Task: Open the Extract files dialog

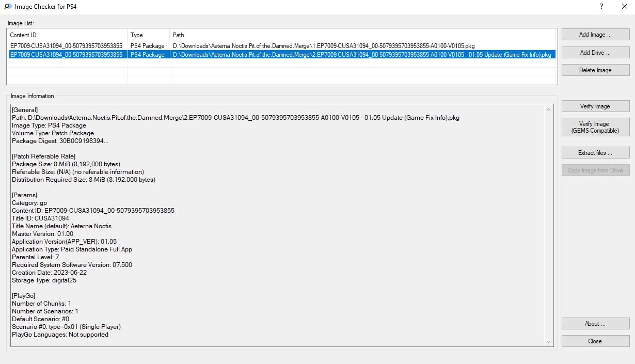Action: 595,153
